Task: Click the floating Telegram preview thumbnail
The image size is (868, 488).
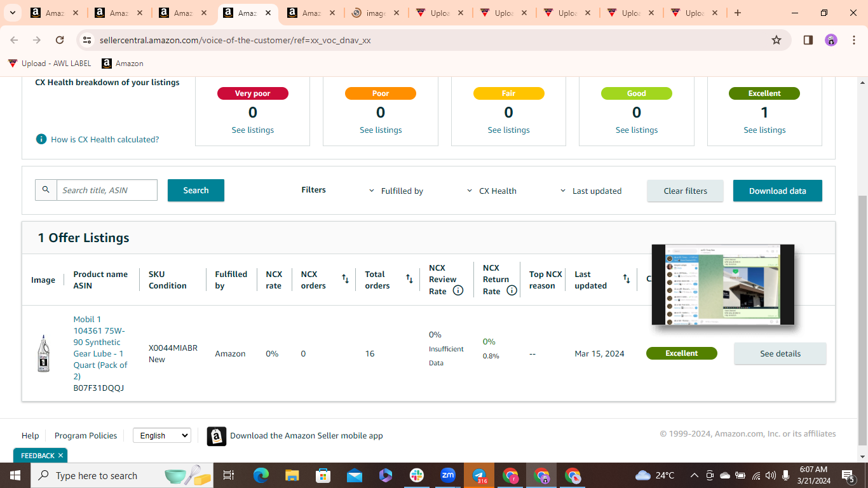Action: point(723,285)
